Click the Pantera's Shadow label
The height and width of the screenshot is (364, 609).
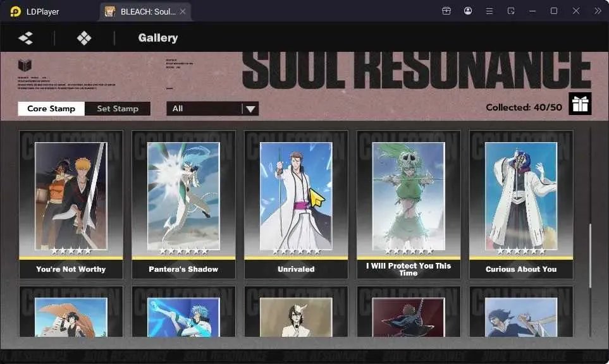pyautogui.click(x=183, y=269)
